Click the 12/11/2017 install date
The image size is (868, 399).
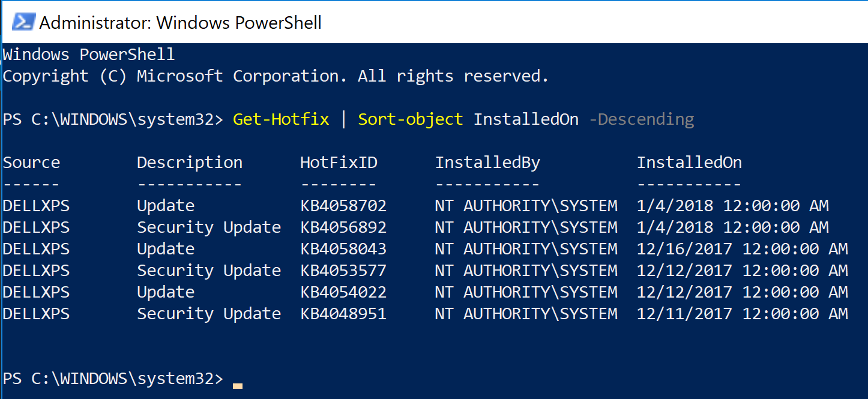point(685,314)
